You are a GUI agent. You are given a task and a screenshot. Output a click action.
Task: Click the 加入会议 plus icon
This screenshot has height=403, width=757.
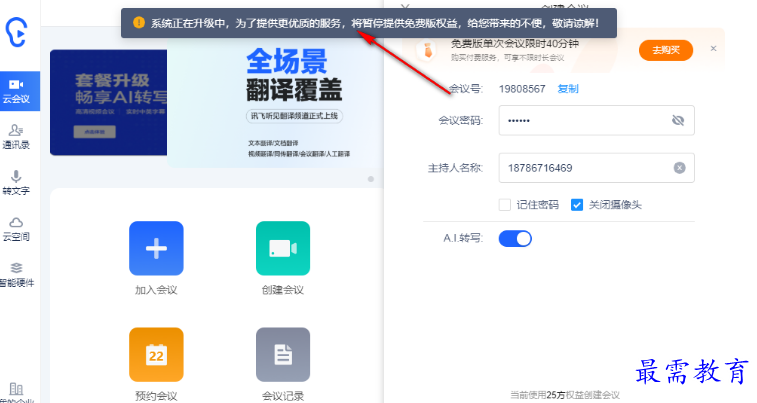click(x=156, y=248)
